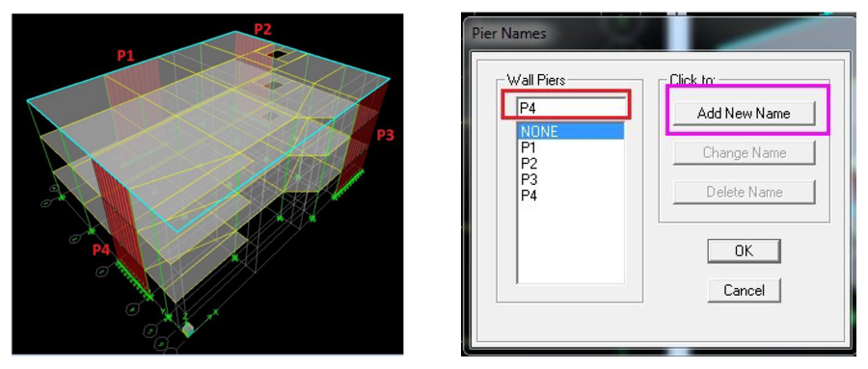This screenshot has height=369, width=868.
Task: Click the red P3 label beside the wall
Action: [387, 135]
